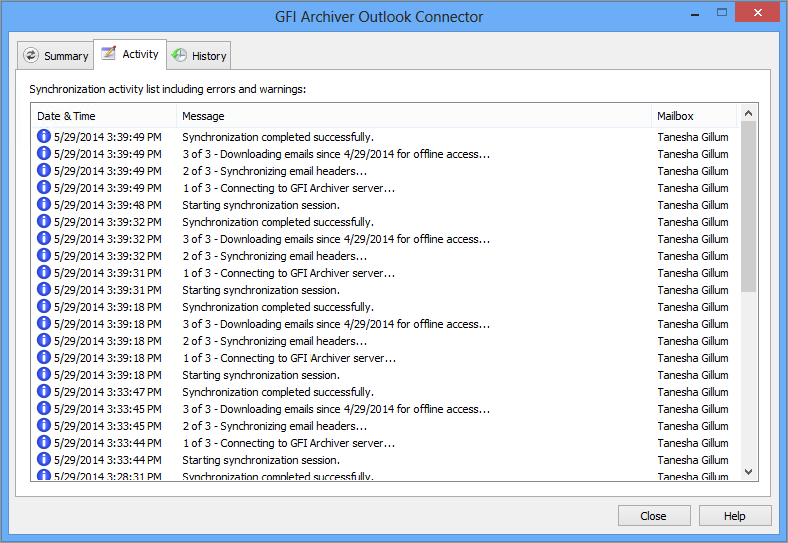Open the History tab
Viewport: 788px width, 543px height.
(x=199, y=55)
